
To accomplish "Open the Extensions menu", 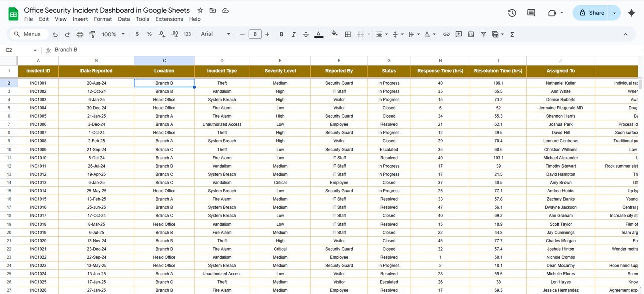I will pos(169,19).
